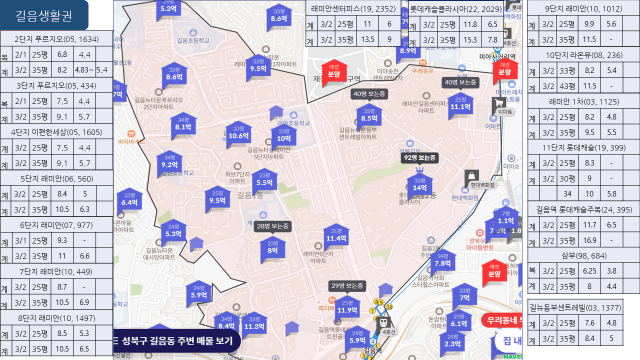640x360 pixels.
Task: Select the red 분양 marker near 성북우리아이들병원
Action: tap(494, 271)
